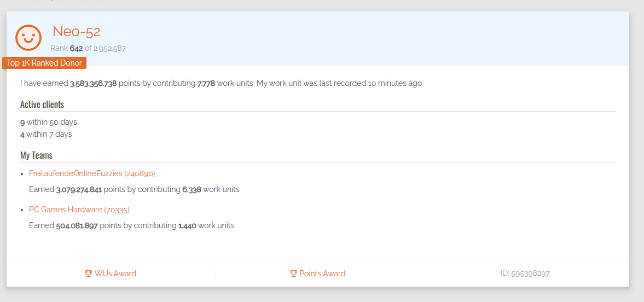Open the PC Games Hardware team link
This screenshot has height=302, width=644.
point(79,210)
